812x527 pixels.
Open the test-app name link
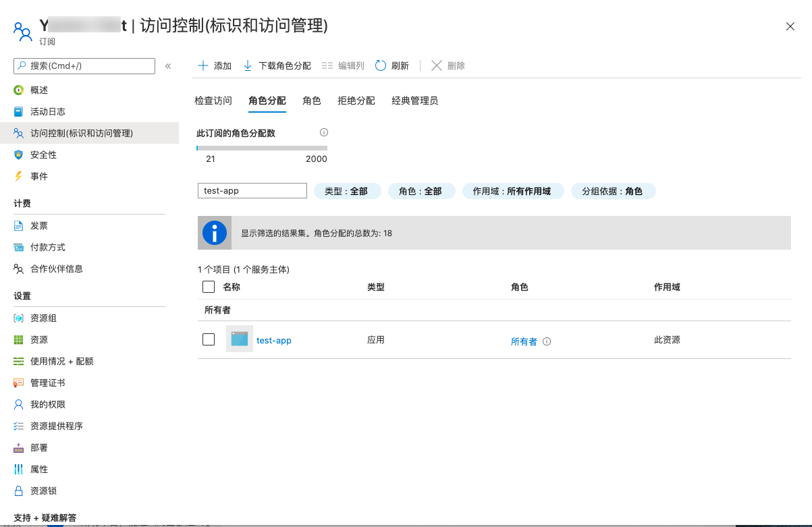[274, 340]
